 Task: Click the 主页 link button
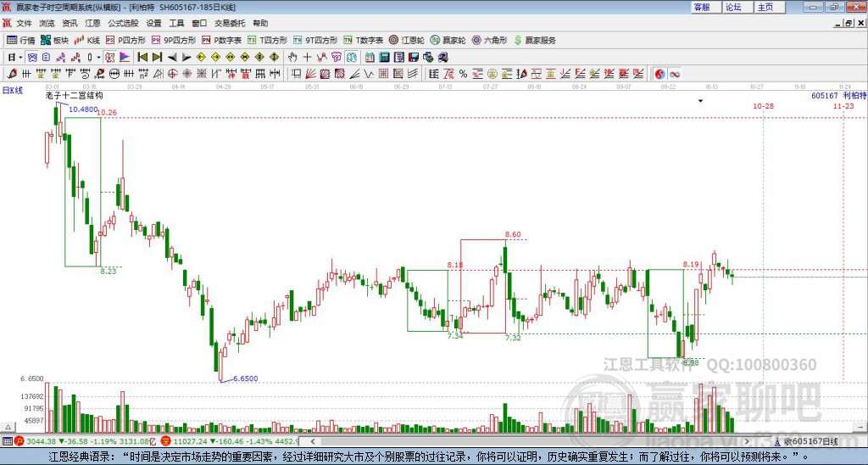pyautogui.click(x=769, y=7)
